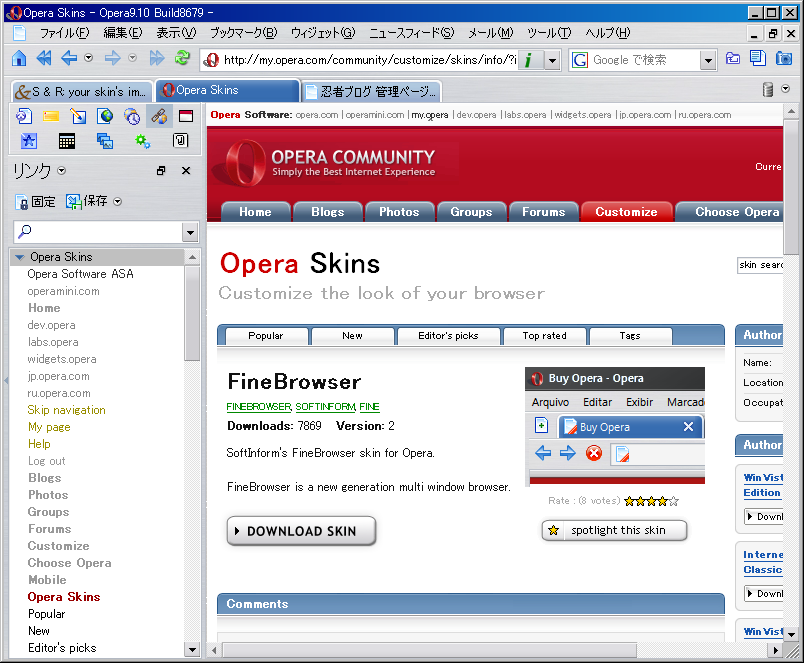
Task: Open the Google search engine dropdown
Action: pos(708,61)
